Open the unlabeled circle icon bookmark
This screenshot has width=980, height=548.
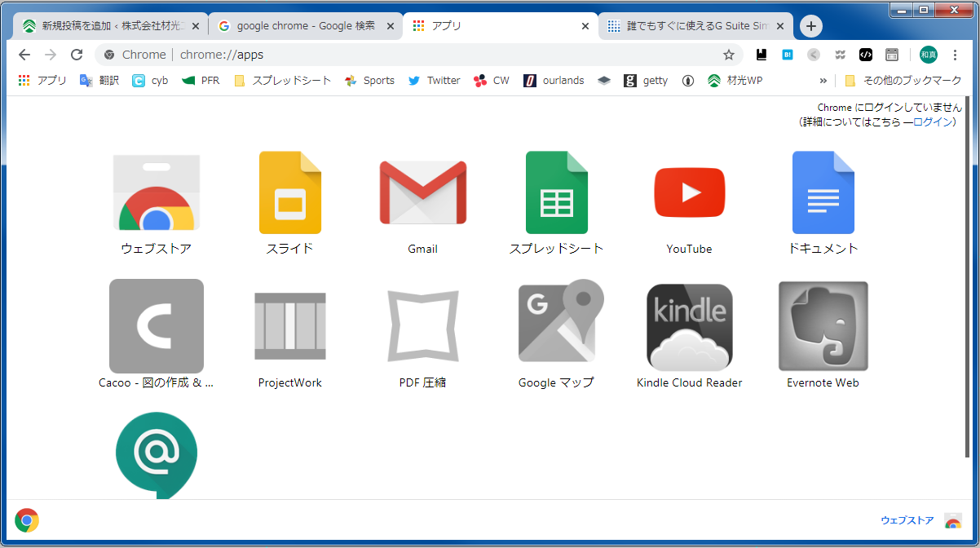688,81
